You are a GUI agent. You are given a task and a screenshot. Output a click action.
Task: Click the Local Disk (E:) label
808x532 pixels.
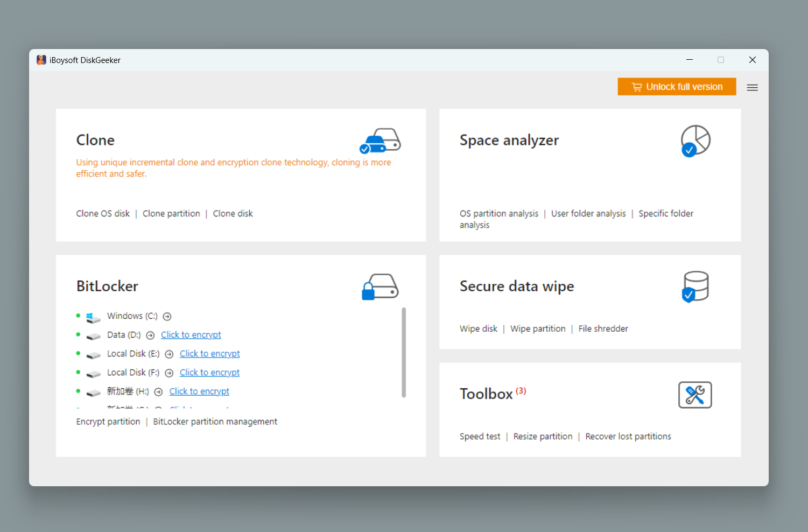coord(133,354)
